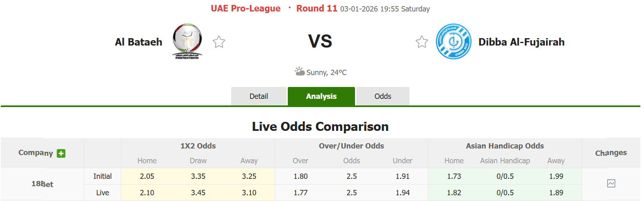Click the Dibba Al-Fujairah team logo
Screen dimensions: 644x201
pos(453,41)
